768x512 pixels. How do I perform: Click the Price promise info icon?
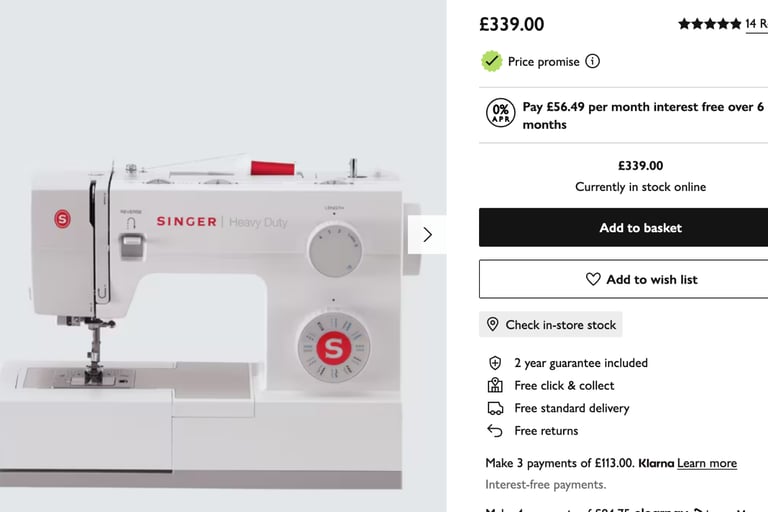(592, 61)
